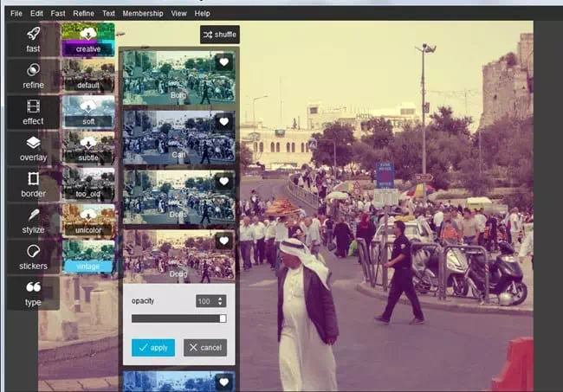Toggle heart on the blue effect below opacity panel
Viewport: 563px width, 392px height.
pos(223,382)
